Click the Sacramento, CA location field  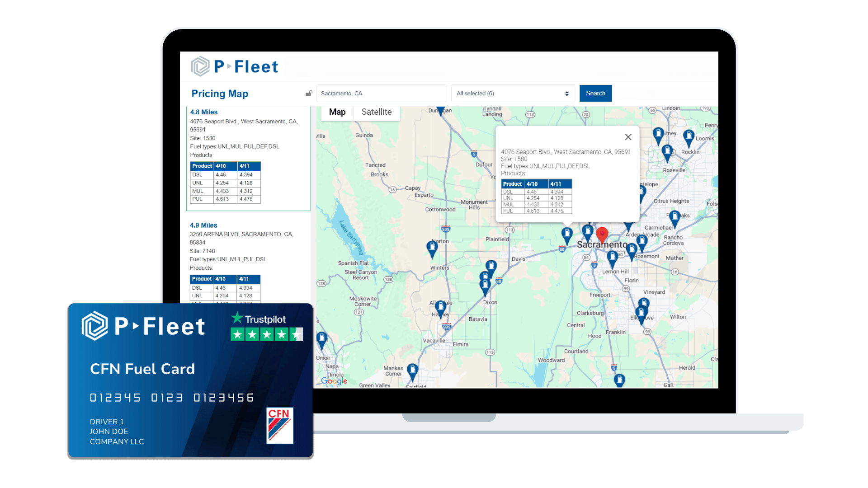381,94
